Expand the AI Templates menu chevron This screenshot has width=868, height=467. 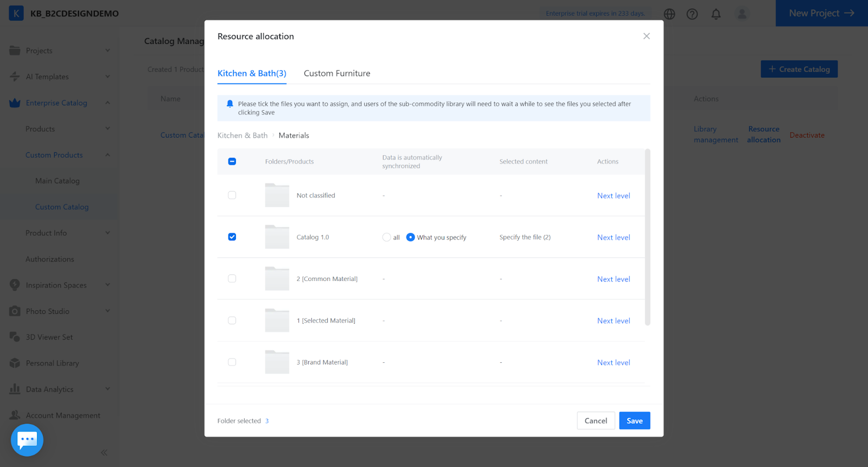pos(107,76)
